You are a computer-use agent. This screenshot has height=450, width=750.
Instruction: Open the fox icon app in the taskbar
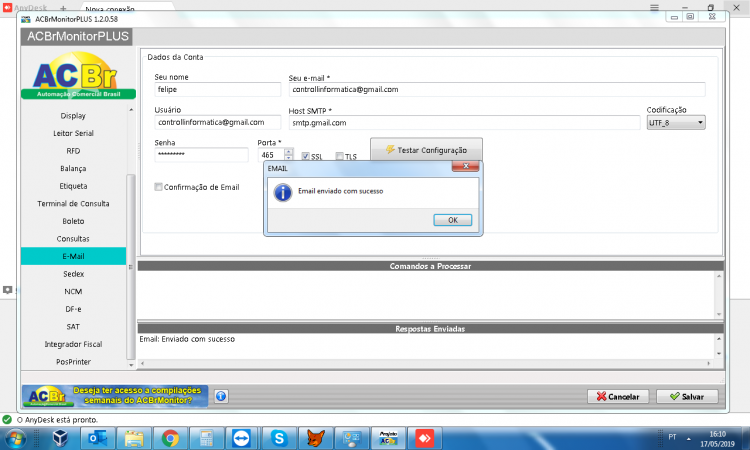(x=315, y=438)
